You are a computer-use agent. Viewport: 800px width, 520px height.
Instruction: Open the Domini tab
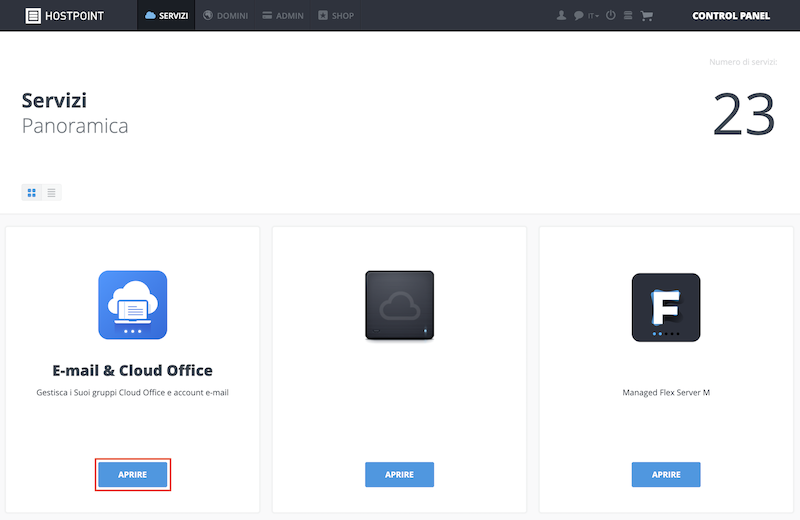click(x=225, y=16)
